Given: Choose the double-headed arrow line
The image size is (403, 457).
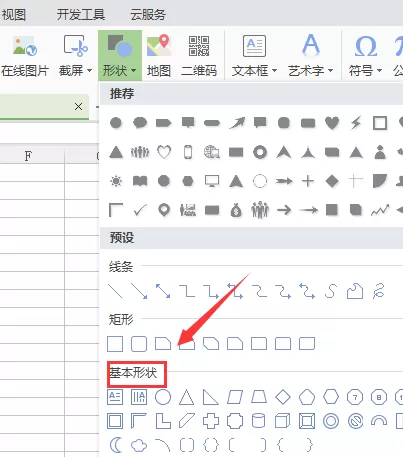Looking at the screenshot, I should tap(163, 291).
